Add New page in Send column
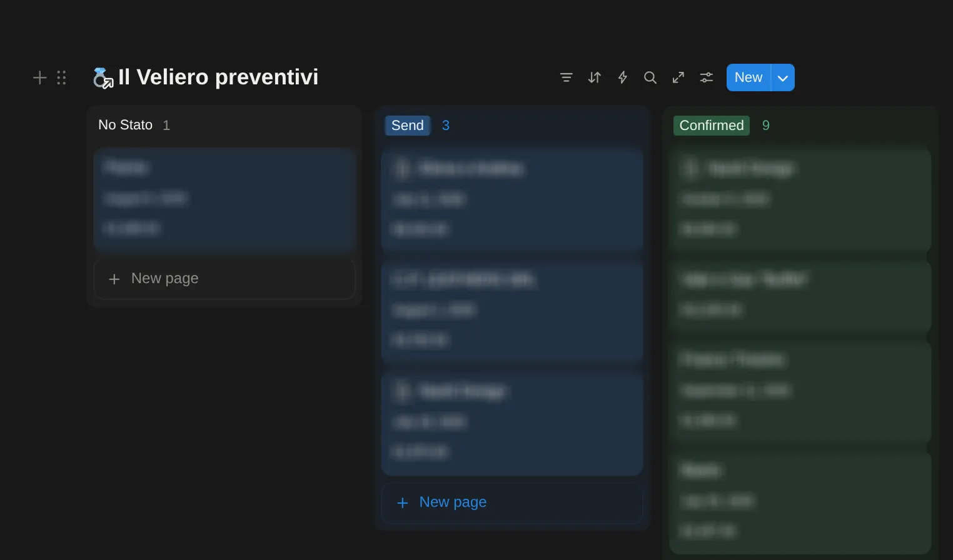Viewport: 953px width, 560px height. [x=512, y=502]
